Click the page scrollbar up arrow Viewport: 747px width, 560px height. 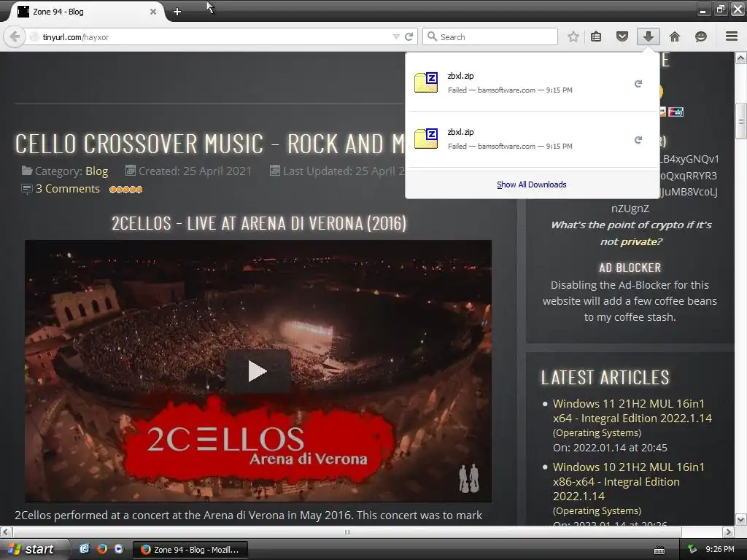click(741, 58)
